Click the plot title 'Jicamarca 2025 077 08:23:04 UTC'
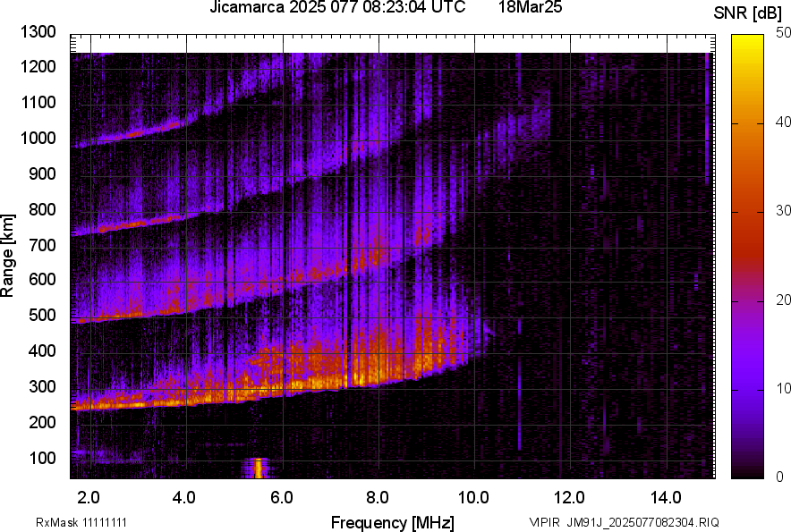The height and width of the screenshot is (532, 791). (x=337, y=7)
